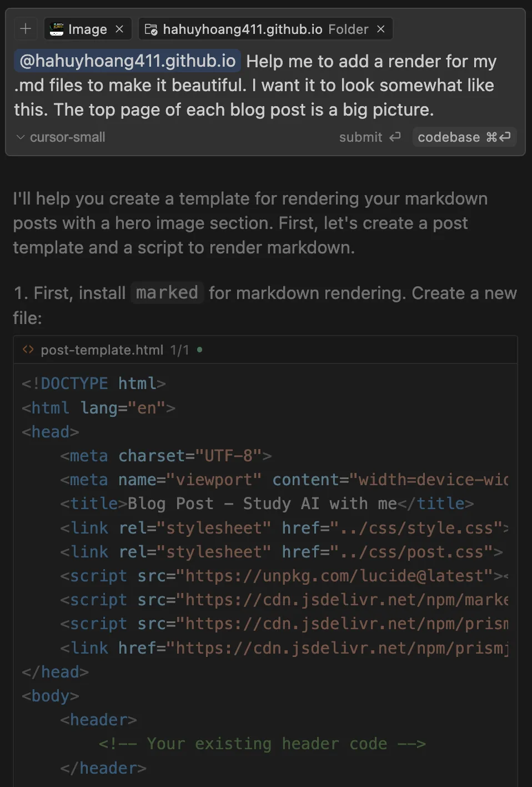Click the meta name="viewport" code line

[x=284, y=480]
